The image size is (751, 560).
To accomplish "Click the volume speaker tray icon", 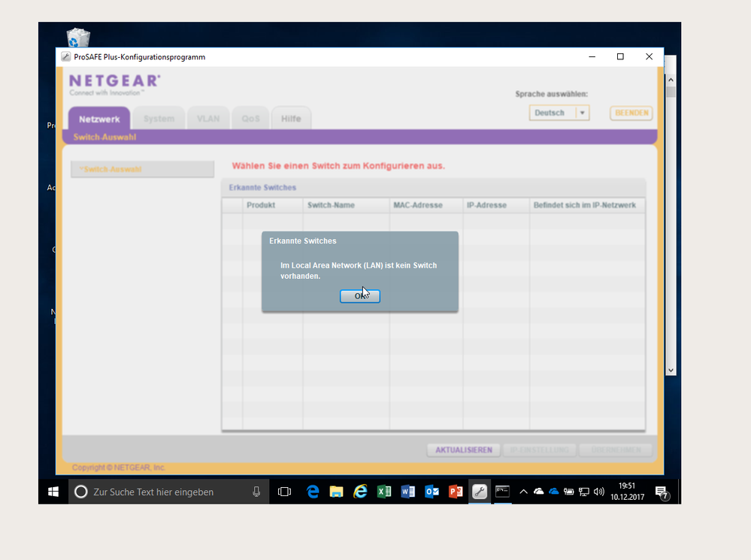I will click(x=598, y=492).
